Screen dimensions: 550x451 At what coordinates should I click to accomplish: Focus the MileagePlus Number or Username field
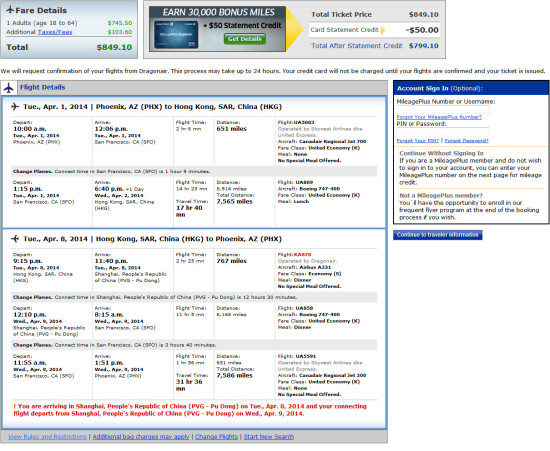coord(443,109)
